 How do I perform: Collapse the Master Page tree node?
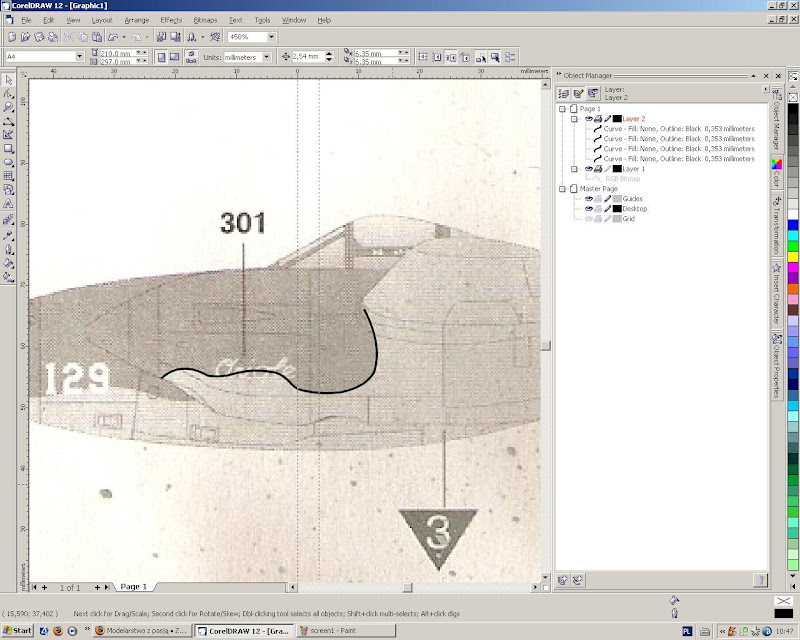[562, 188]
